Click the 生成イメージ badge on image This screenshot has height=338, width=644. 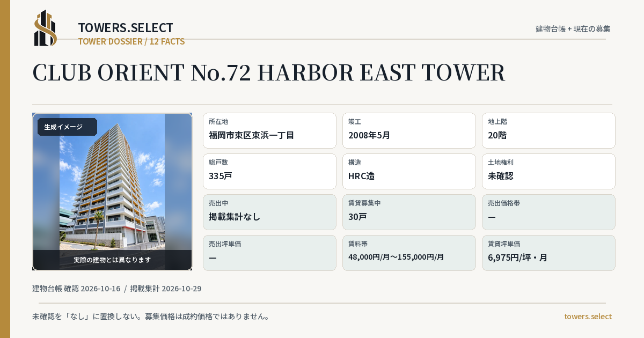click(x=67, y=127)
